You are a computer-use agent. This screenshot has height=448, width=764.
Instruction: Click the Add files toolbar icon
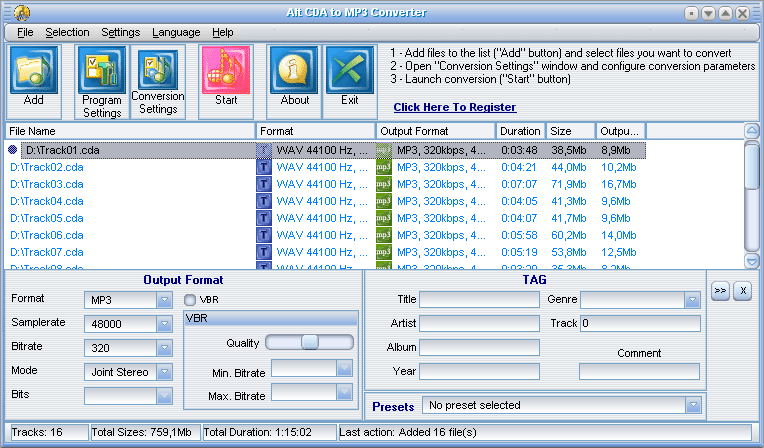[33, 70]
